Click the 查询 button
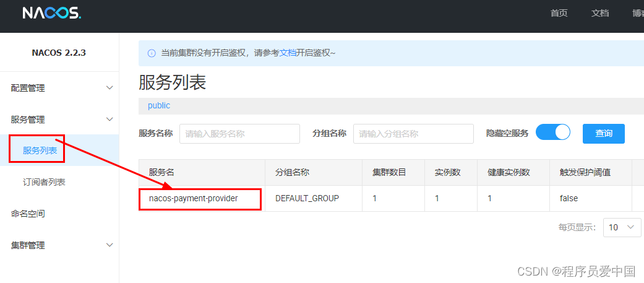 point(604,134)
